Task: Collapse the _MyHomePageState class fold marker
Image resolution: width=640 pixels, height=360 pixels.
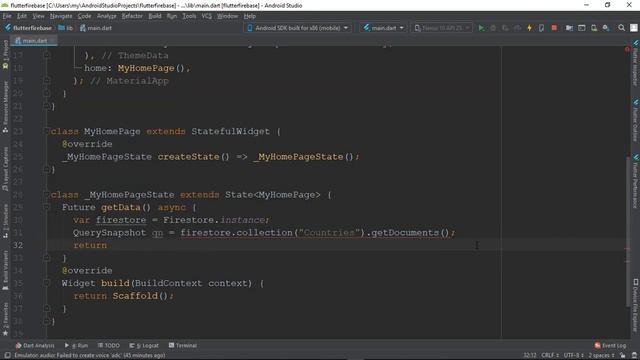Action: pos(47,194)
